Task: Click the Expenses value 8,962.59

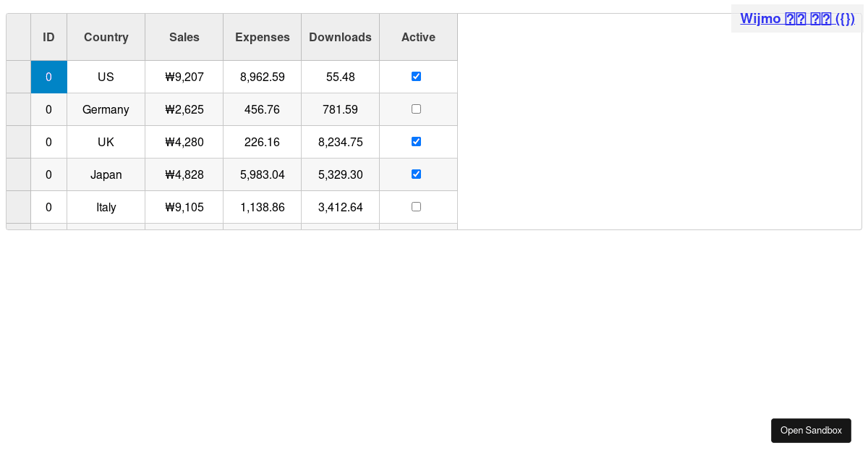Action: pos(263,77)
